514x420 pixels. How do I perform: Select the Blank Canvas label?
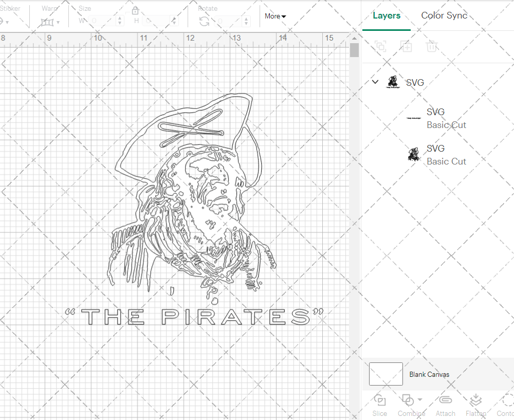[x=429, y=374]
